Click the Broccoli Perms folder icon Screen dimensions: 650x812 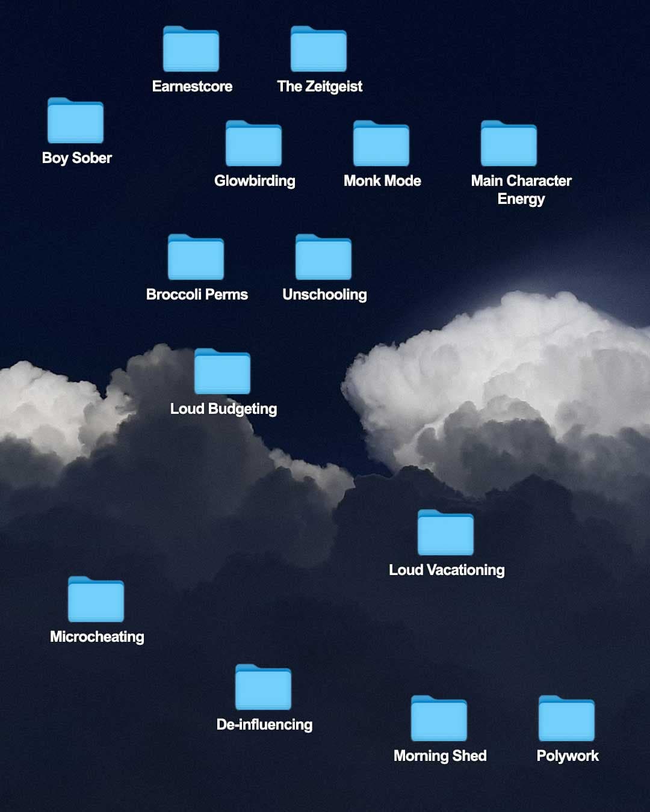(x=196, y=257)
